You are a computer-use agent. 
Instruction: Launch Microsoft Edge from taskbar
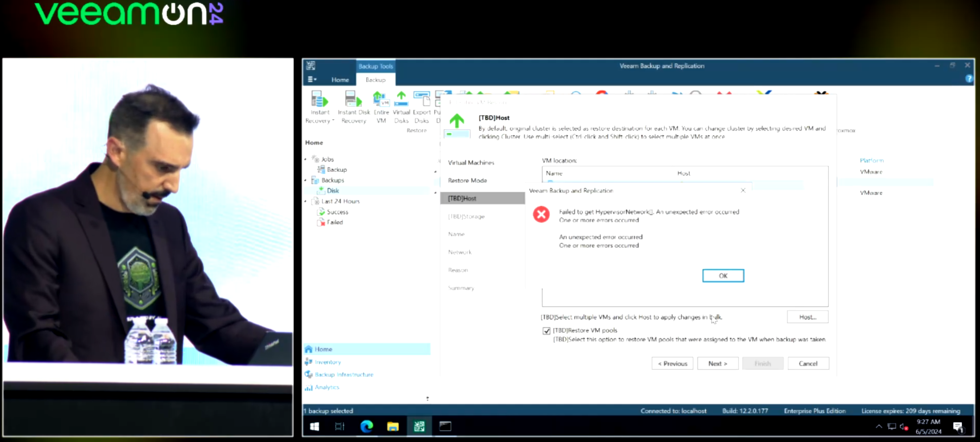(x=366, y=426)
